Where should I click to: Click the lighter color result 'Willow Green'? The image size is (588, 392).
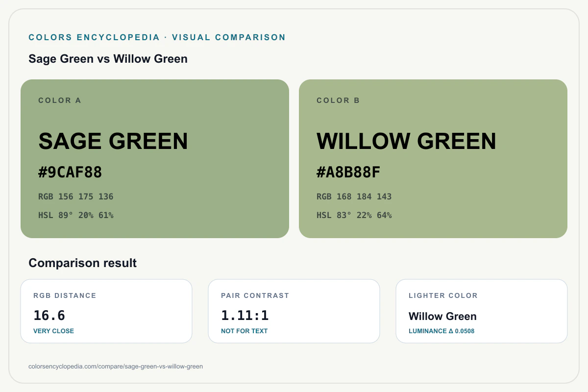coord(442,316)
